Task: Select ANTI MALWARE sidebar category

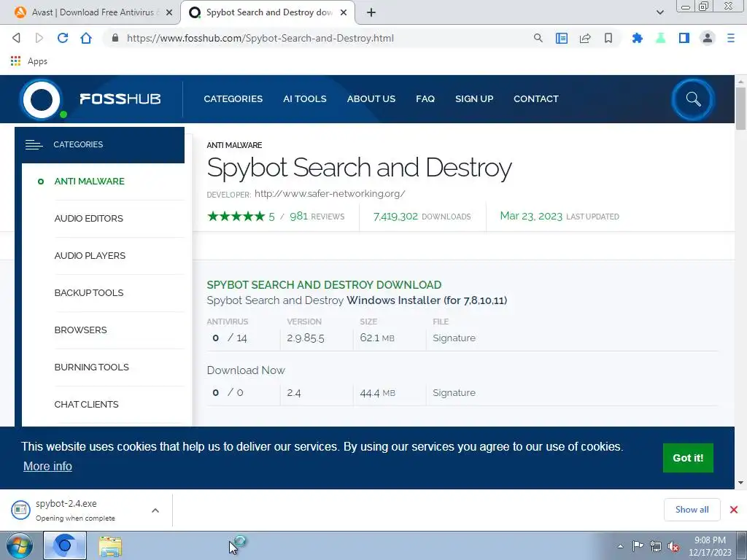Action: tap(89, 181)
